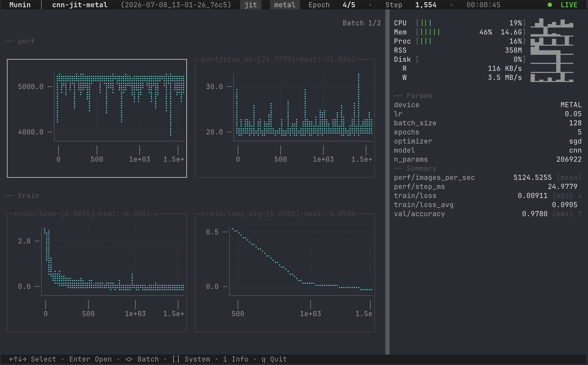Click the RSS 358M reading

click(x=513, y=50)
